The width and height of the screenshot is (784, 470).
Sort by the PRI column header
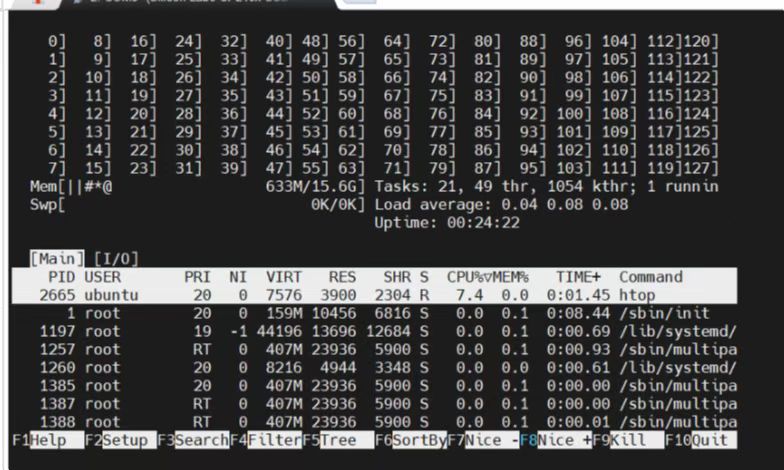click(198, 277)
